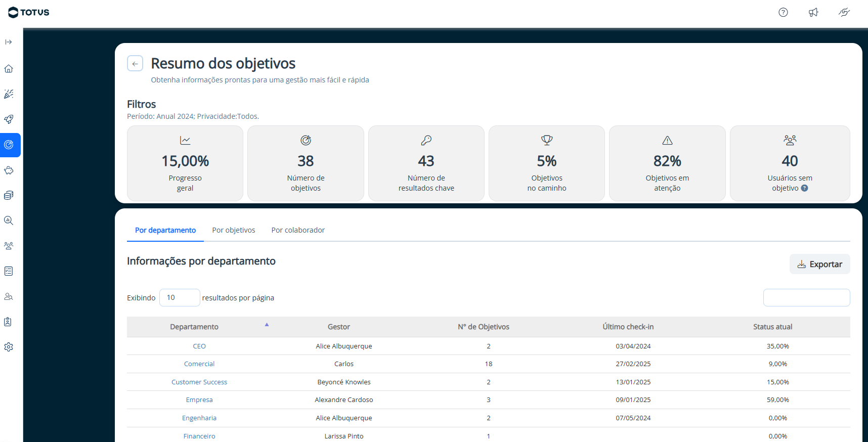Click the Exportar button
This screenshot has height=442, width=868.
click(819, 264)
